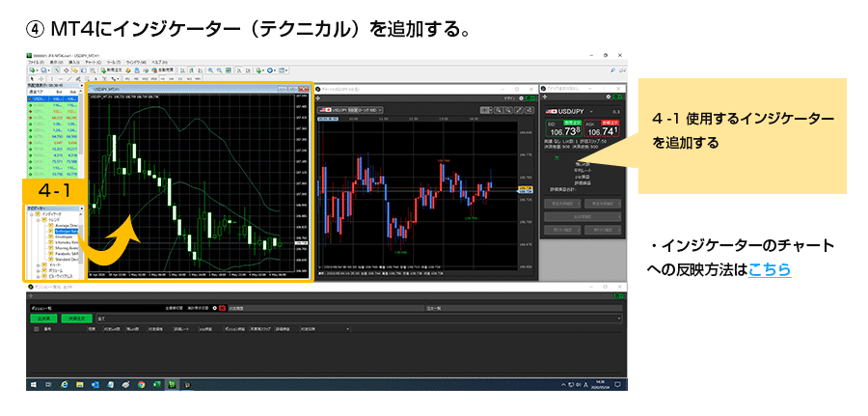Click the zoom out icon in JFX chart
The width and height of the screenshot is (868, 416).
click(508, 110)
